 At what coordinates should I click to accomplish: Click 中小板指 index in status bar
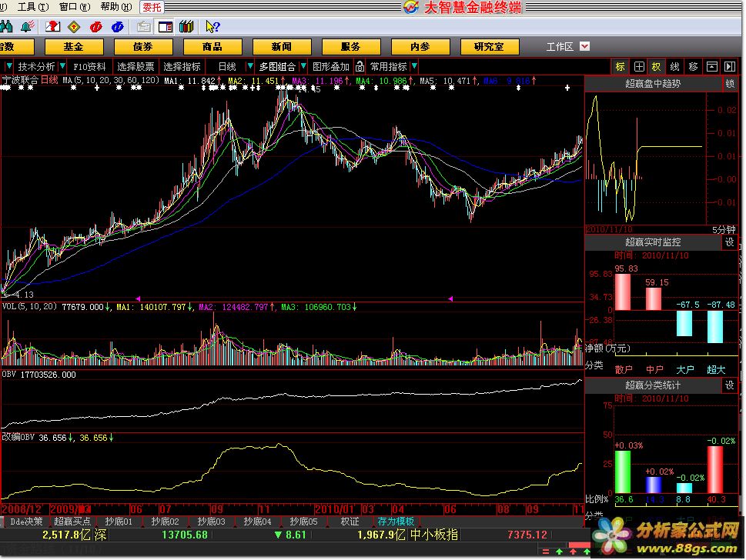tap(434, 535)
